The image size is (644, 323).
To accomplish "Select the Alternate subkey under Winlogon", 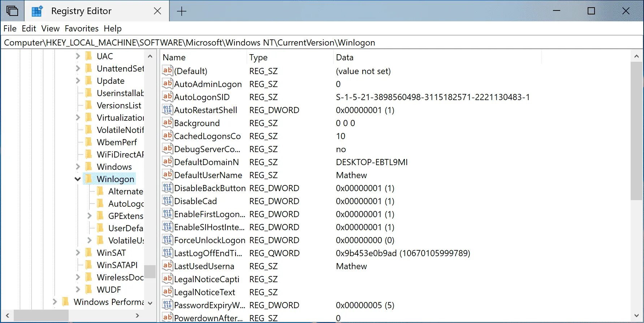I will [125, 191].
